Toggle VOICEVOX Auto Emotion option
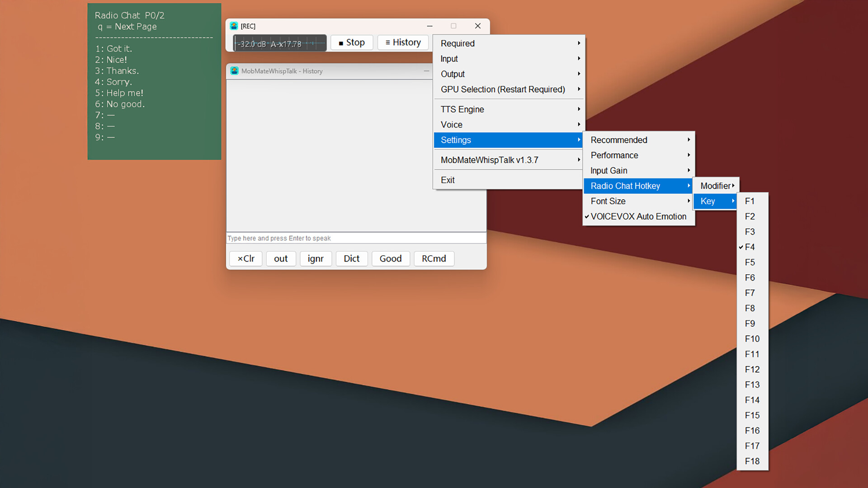Viewport: 868px width, 488px height. [x=638, y=216]
